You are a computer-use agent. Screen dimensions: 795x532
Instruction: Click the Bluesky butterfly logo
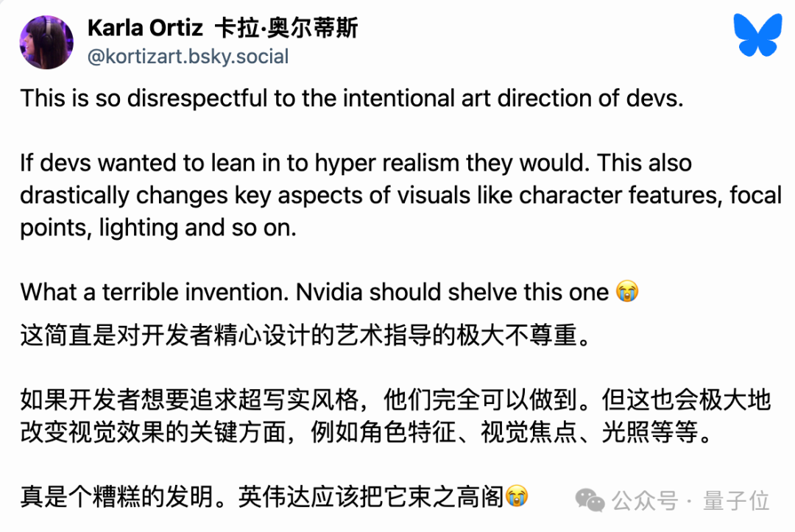coord(757,36)
